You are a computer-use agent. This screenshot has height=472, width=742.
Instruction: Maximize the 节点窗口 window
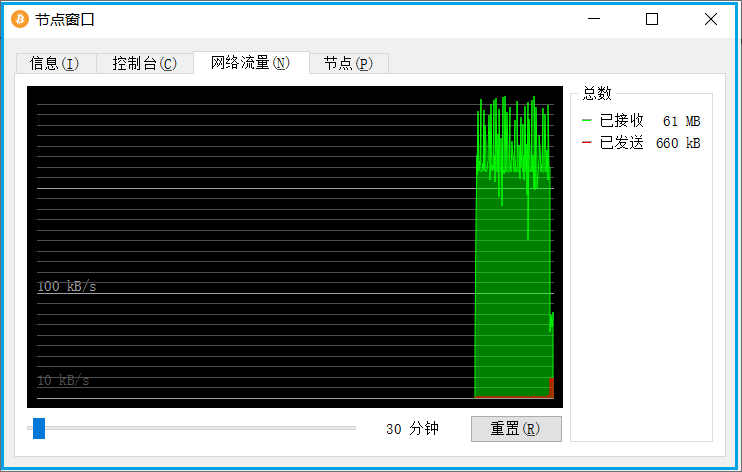click(652, 19)
